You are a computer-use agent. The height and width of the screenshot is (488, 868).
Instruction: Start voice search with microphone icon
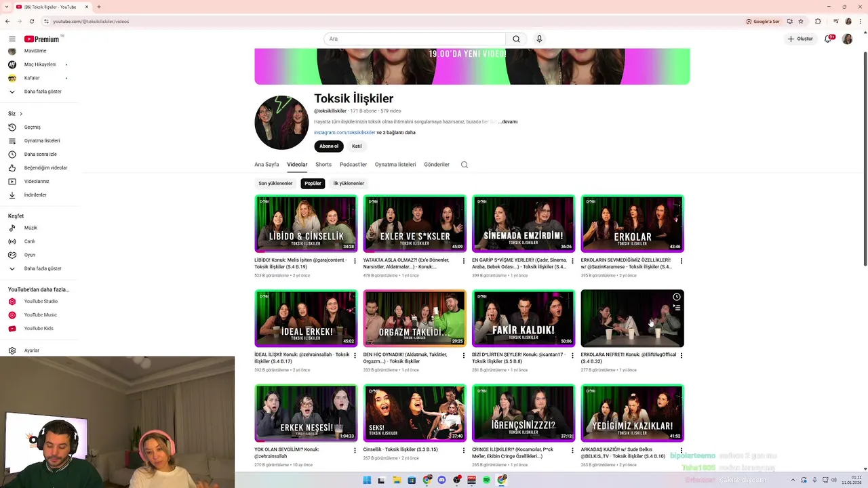[x=539, y=39]
